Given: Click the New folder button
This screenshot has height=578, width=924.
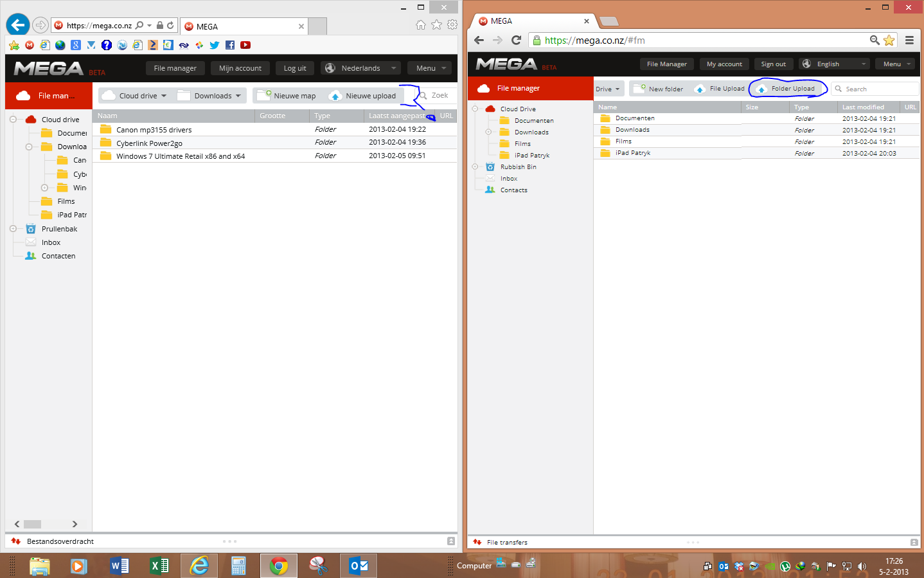Looking at the screenshot, I should click(659, 89).
